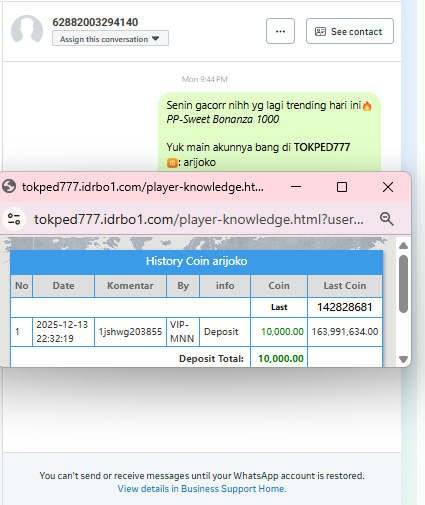Image resolution: width=425 pixels, height=505 pixels.
Task: Click the contact number 62882003294140
Action: 95,22
